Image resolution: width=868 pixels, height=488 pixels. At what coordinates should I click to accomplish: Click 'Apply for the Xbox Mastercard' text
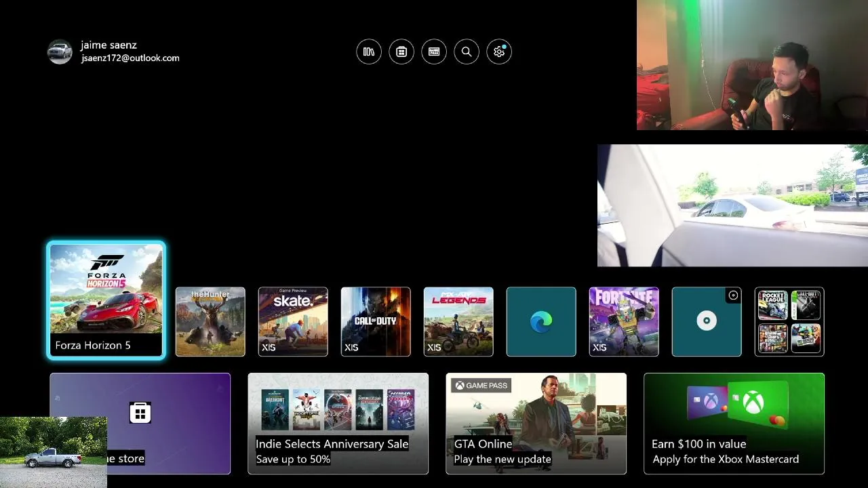pyautogui.click(x=726, y=460)
